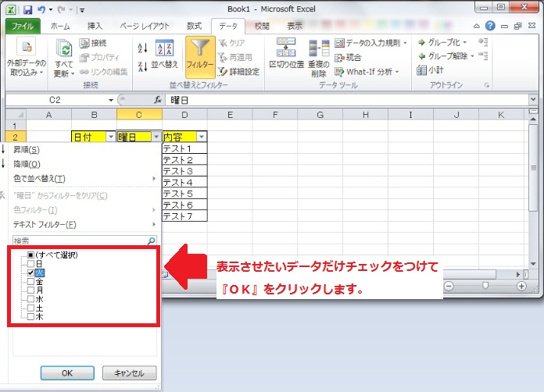Viewport: 544px width, 392px height.
Task: Click the 接続 connections icon
Action: click(84, 43)
